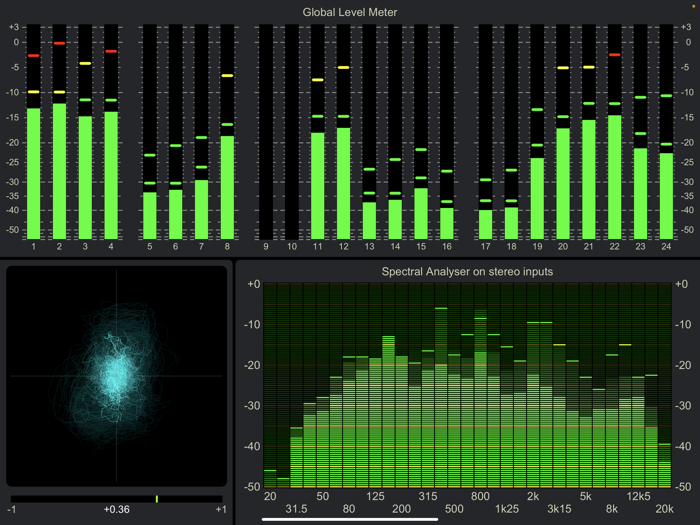Click the '31.5' frequency label
The height and width of the screenshot is (525, 700).
(296, 509)
